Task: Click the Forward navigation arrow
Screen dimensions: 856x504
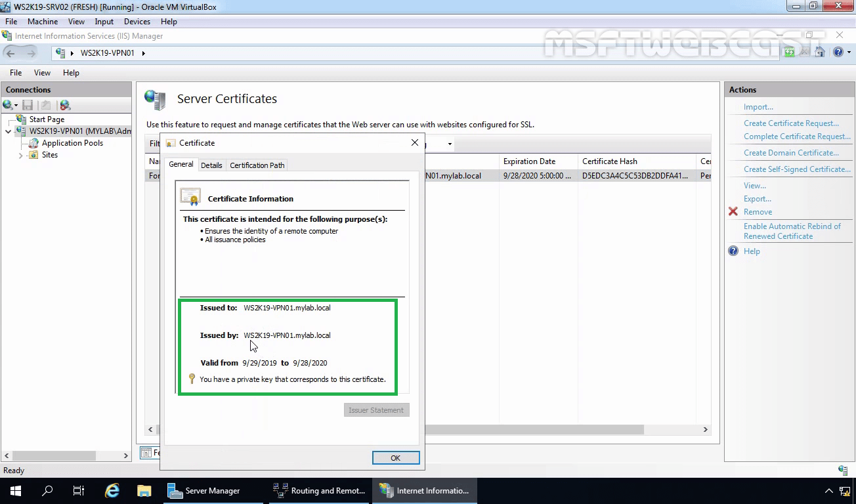Action: (30, 53)
